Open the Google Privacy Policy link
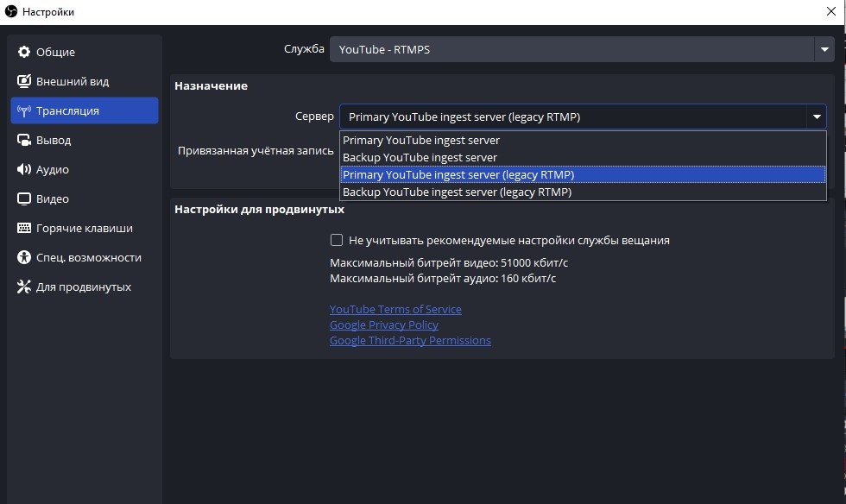Screen dimensions: 846x504 click(384, 325)
